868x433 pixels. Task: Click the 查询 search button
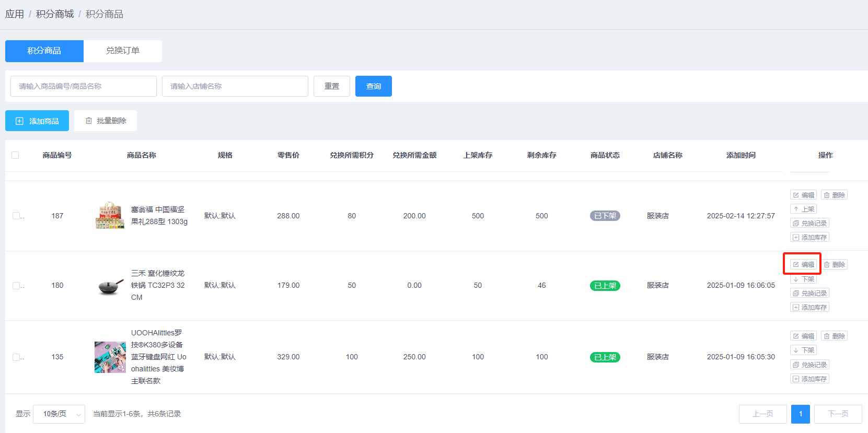click(x=374, y=86)
